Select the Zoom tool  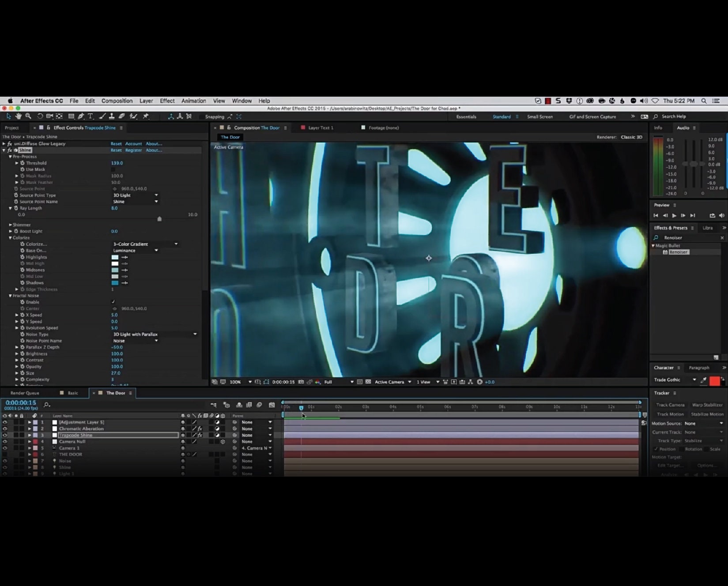click(x=28, y=116)
